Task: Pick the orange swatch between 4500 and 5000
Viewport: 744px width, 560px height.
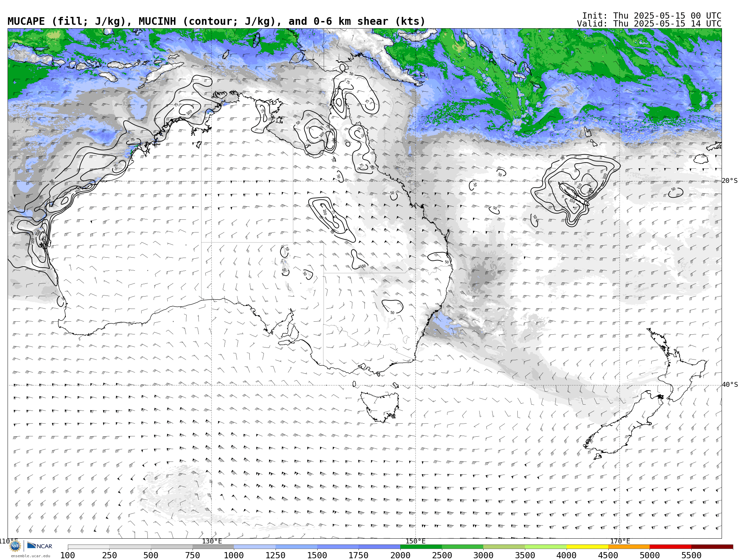Action: click(629, 547)
